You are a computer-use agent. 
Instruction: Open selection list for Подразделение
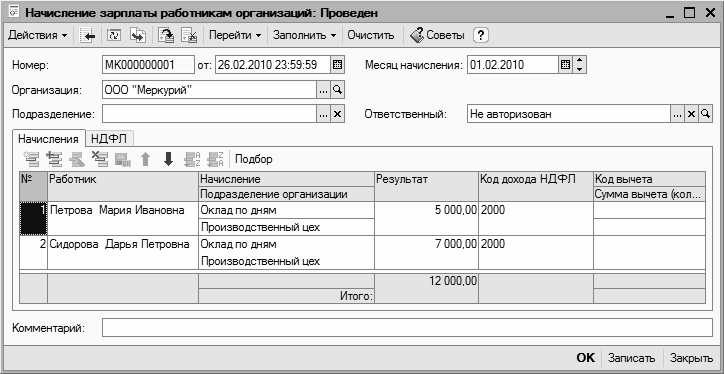click(x=324, y=114)
